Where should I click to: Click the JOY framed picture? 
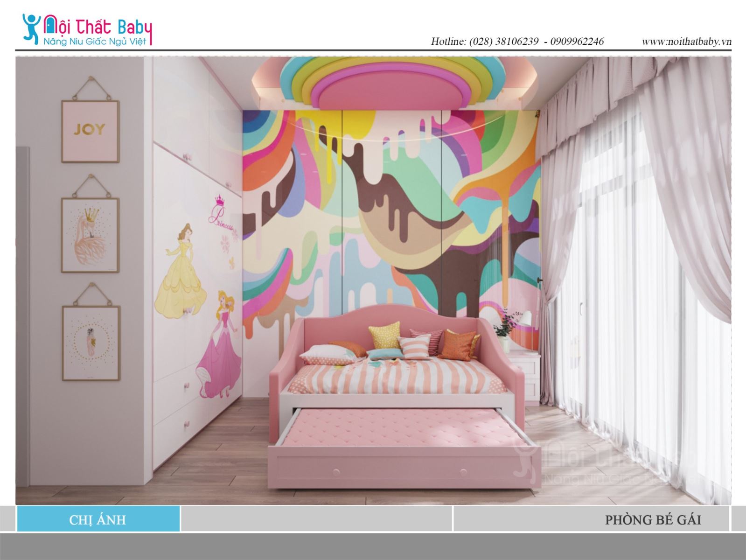coord(90,131)
